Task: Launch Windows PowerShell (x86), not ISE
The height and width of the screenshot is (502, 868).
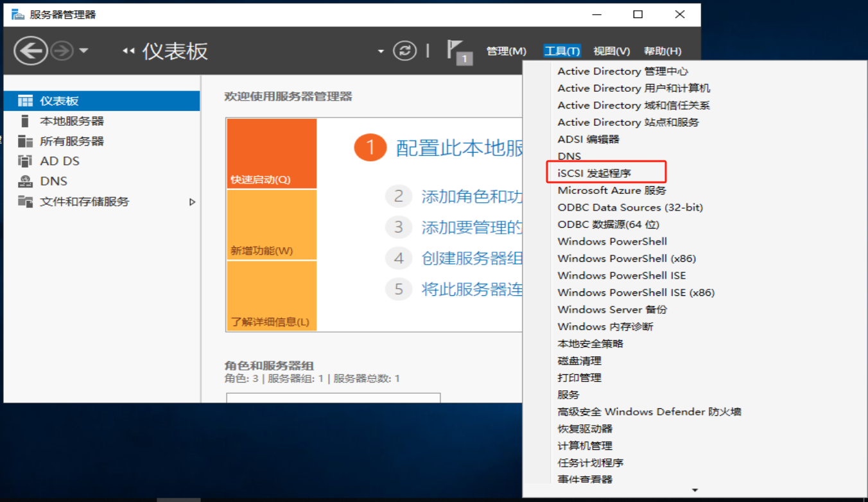Action: pyautogui.click(x=627, y=258)
